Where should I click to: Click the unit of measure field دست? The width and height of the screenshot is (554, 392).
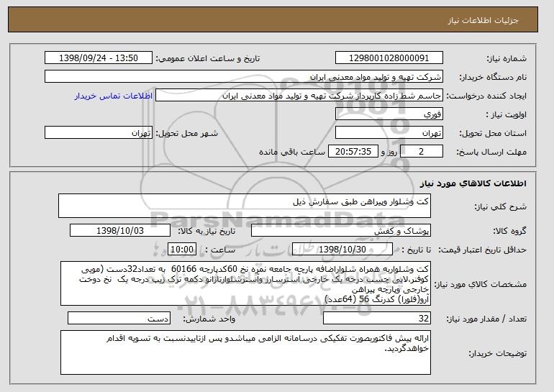(x=119, y=318)
